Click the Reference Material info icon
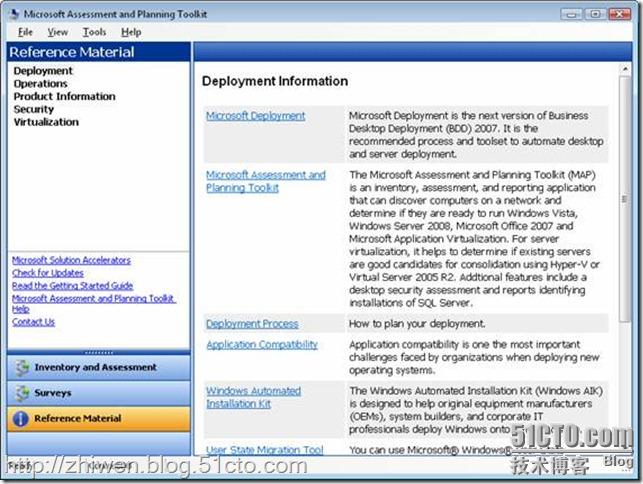The image size is (643, 484). [x=21, y=418]
